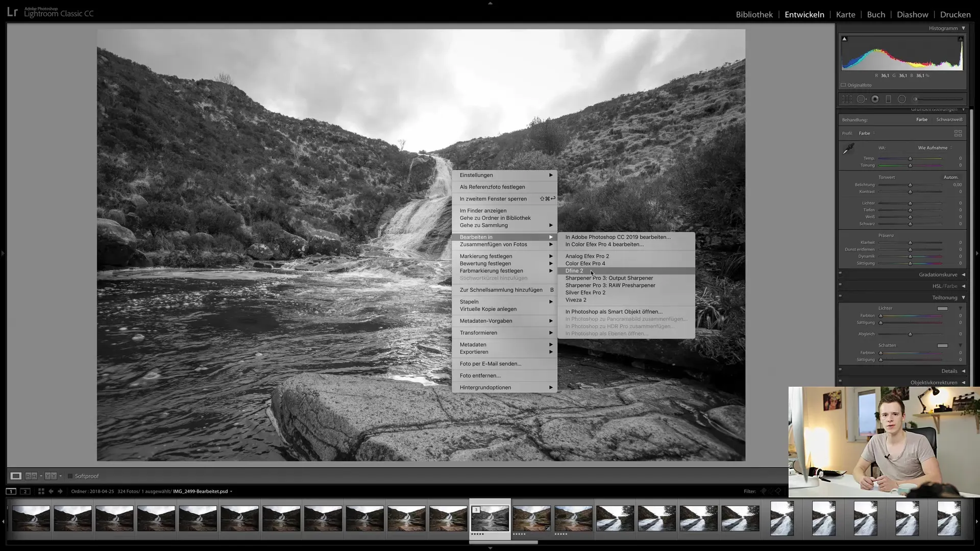The height and width of the screenshot is (551, 980).
Task: Enable the Originalfoto checkbox
Action: click(844, 85)
